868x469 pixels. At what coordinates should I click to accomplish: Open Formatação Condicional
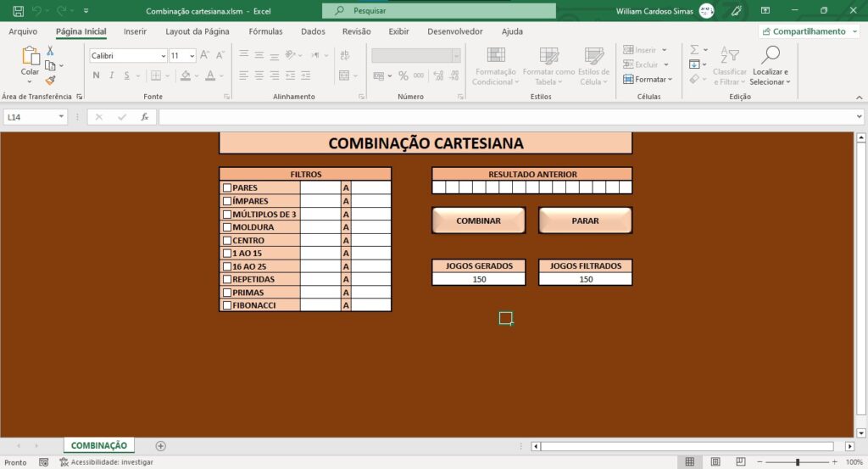pos(495,66)
